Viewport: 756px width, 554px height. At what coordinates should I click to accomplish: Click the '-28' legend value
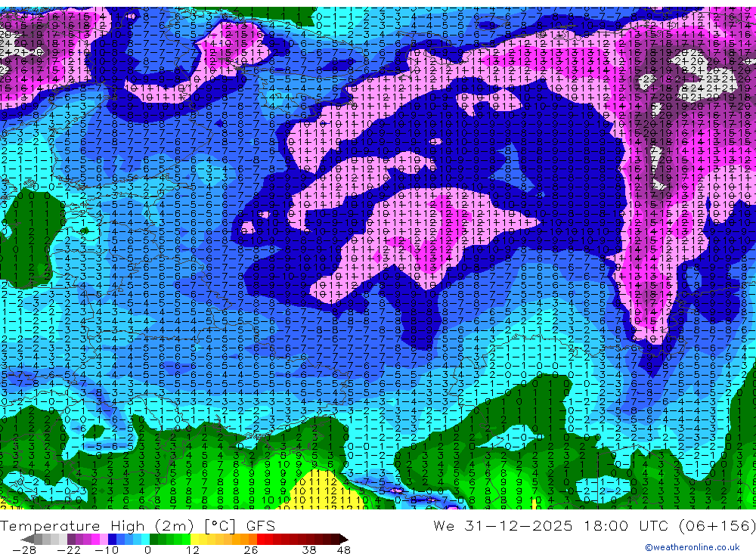[x=24, y=550]
